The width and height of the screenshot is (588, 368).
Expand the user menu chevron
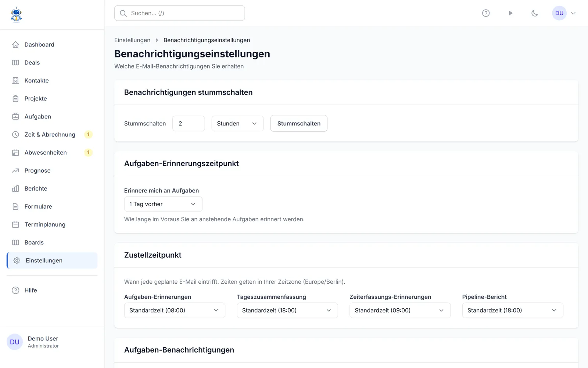coord(573,13)
